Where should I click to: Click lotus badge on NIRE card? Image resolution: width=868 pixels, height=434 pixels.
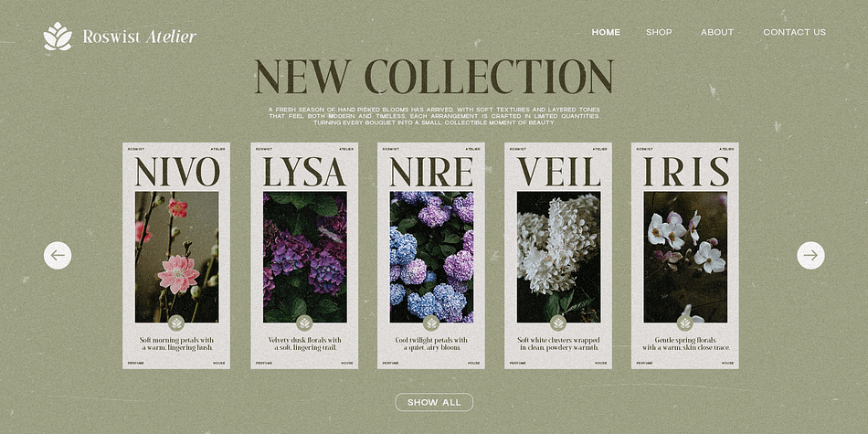pos(431,323)
